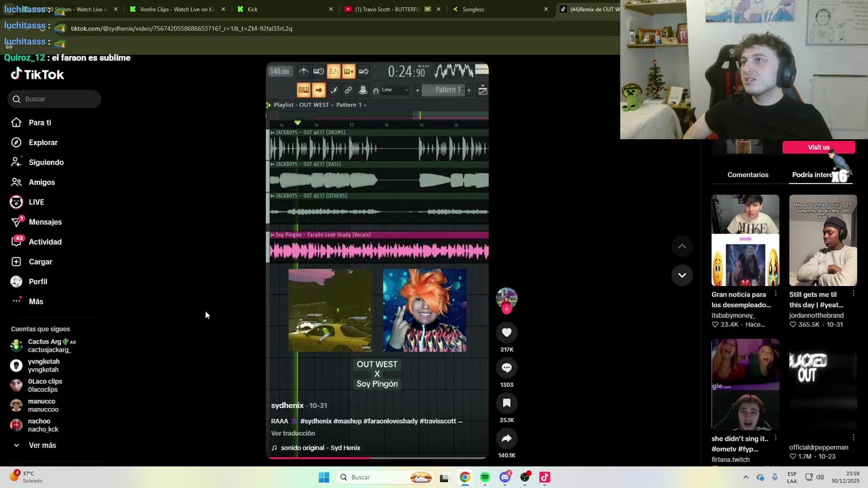
Task: Seek on the video progress bar
Action: 378,457
